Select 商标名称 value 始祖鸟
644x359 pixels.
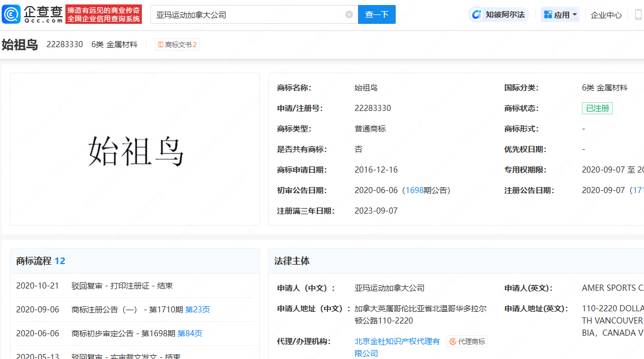click(x=366, y=88)
